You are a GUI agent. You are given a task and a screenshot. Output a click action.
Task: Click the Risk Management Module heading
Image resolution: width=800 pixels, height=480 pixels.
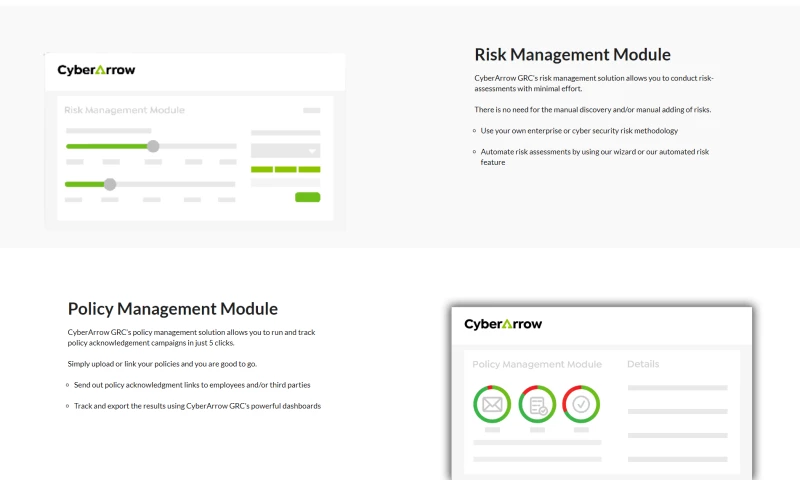572,55
